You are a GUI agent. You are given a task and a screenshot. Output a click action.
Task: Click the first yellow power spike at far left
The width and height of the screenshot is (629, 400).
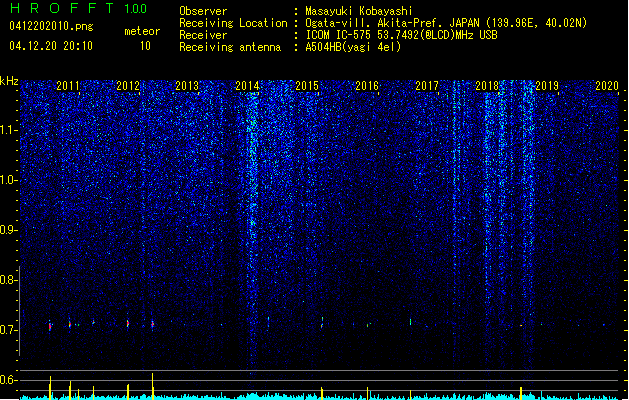pyautogui.click(x=50, y=387)
